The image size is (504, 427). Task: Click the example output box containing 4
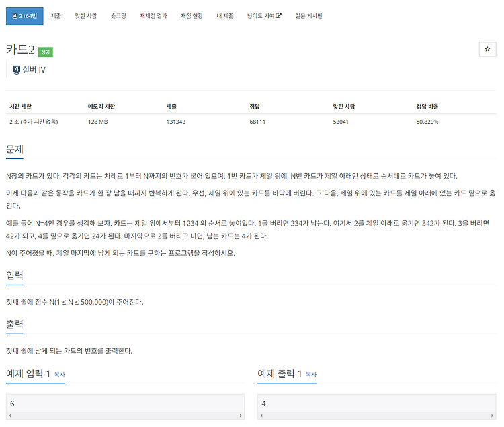click(x=377, y=404)
